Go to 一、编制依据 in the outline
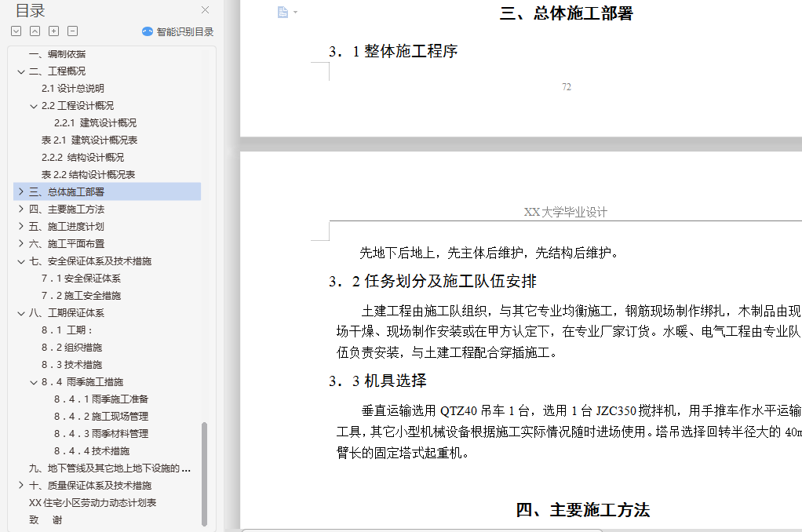 tap(57, 54)
